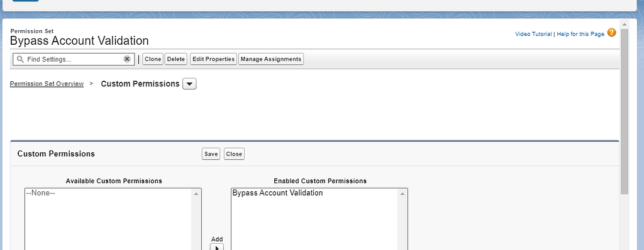The width and height of the screenshot is (644, 250).
Task: Select --None-- in Available Custom Permissions
Action: click(x=40, y=193)
